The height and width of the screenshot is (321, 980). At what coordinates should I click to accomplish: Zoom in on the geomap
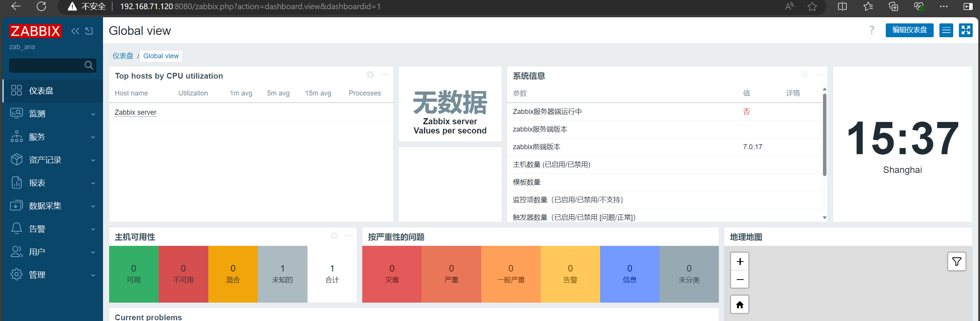coord(739,262)
